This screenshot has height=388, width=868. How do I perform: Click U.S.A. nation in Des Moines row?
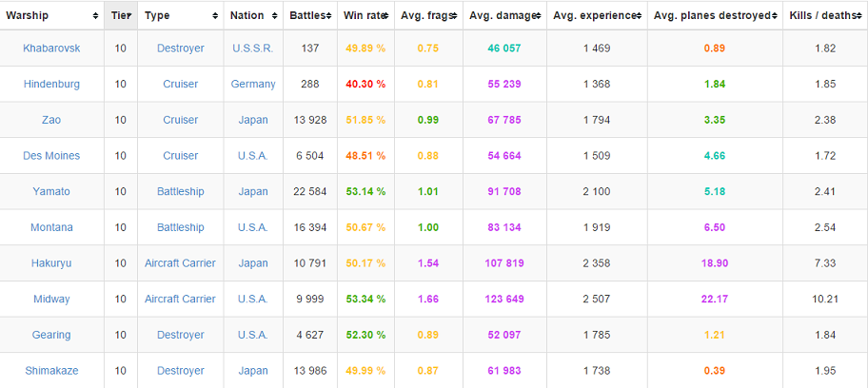tap(253, 156)
